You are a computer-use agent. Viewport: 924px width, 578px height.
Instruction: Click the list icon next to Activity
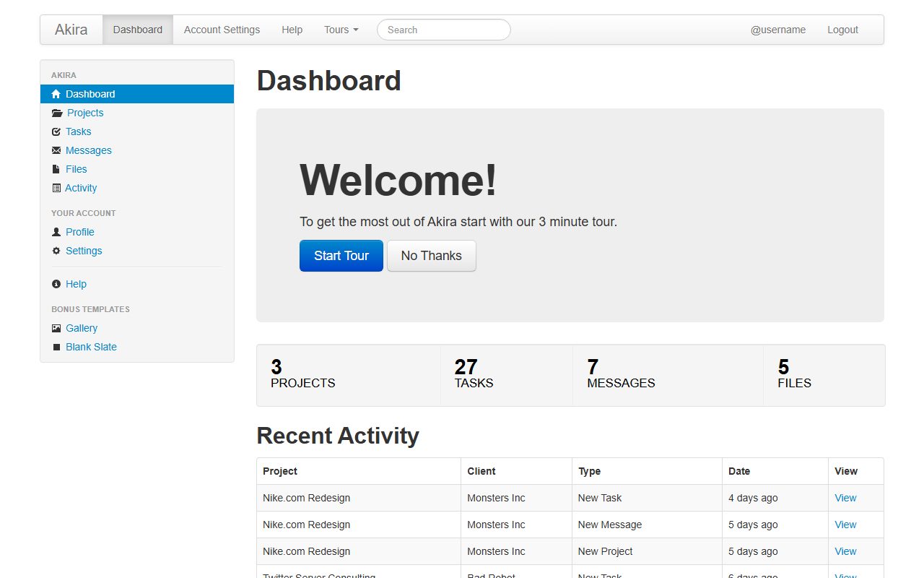tap(56, 188)
